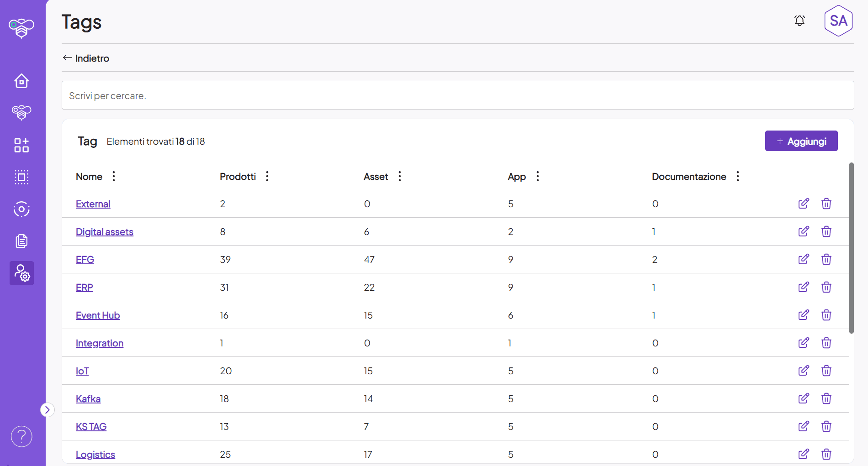The width and height of the screenshot is (868, 466).
Task: Click the Aggiungi button
Action: click(x=801, y=141)
